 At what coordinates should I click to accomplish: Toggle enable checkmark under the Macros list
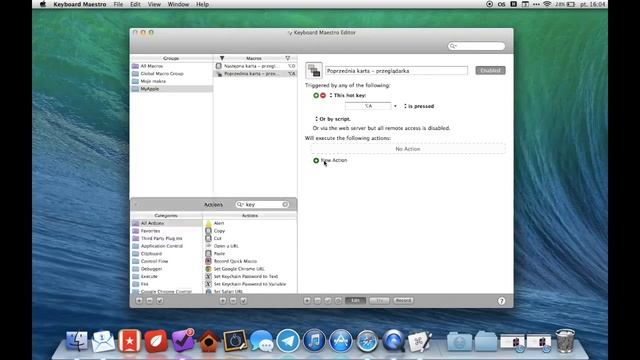243,300
